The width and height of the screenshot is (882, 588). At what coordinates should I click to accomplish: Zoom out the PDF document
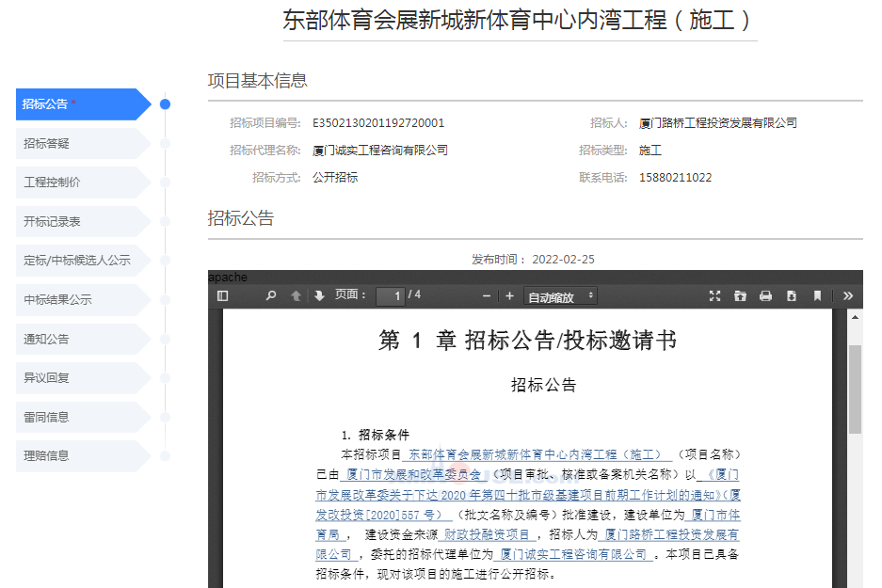tap(487, 296)
